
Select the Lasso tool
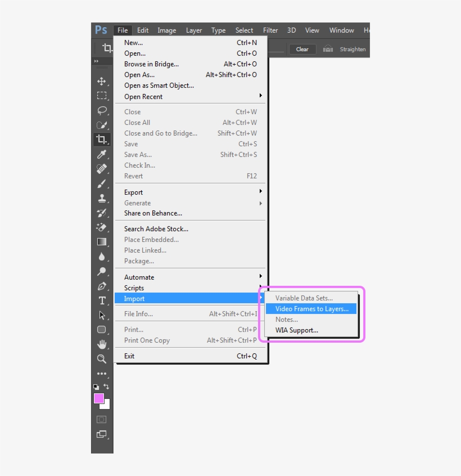(102, 110)
